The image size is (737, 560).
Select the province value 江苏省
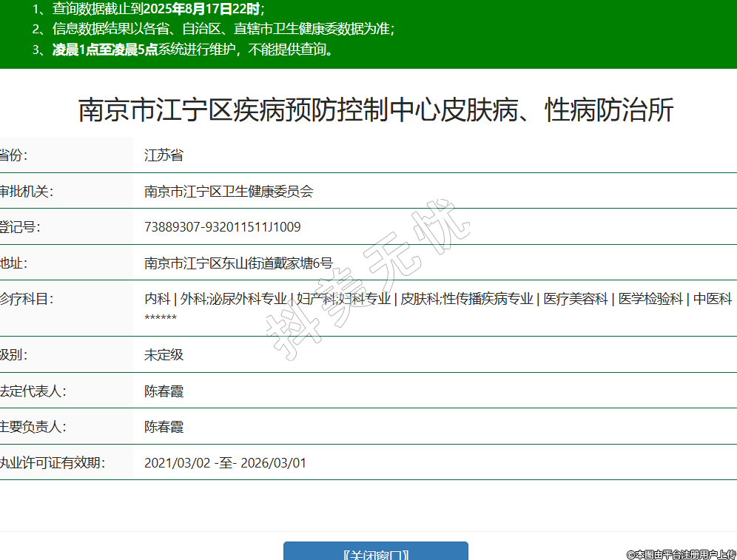tap(164, 155)
